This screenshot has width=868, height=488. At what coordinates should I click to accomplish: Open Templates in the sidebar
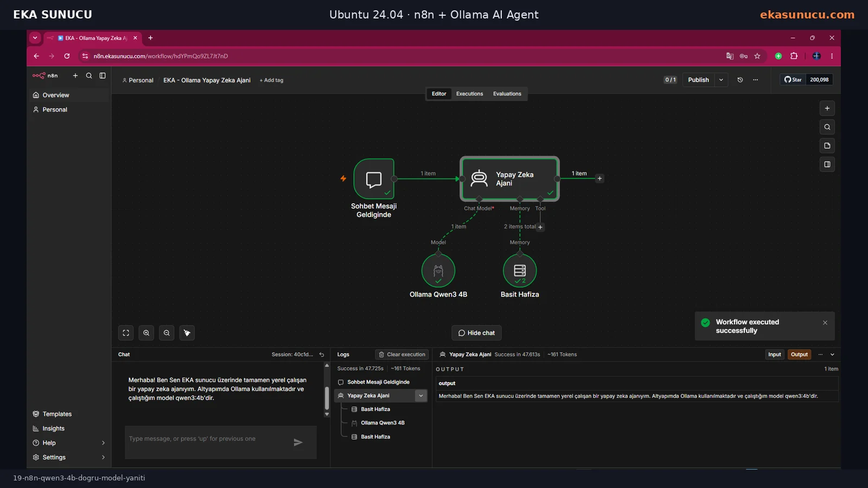(69, 414)
